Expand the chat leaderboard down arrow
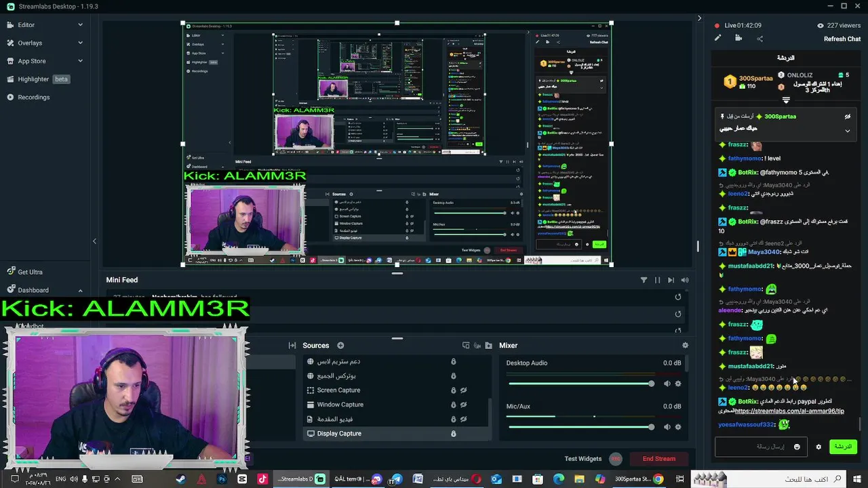This screenshot has width=868, height=488. tap(786, 100)
